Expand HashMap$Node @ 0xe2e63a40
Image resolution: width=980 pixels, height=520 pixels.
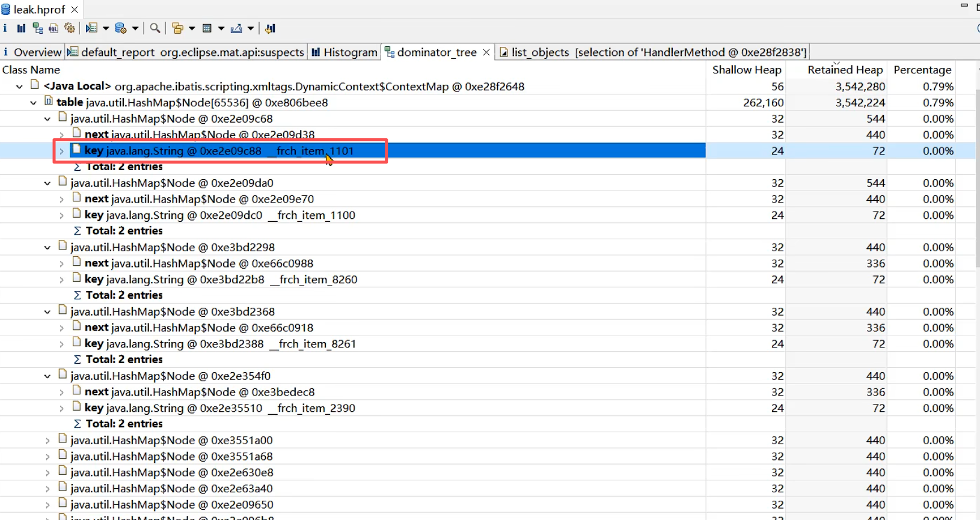tap(47, 489)
